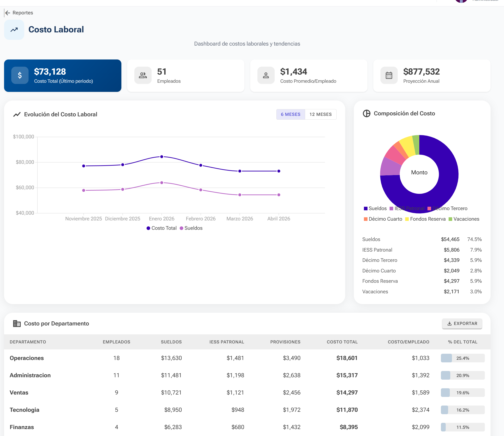Hide Vacaciones slice via donut legend
Image resolution: width=504 pixels, height=436 pixels.
pos(464,219)
